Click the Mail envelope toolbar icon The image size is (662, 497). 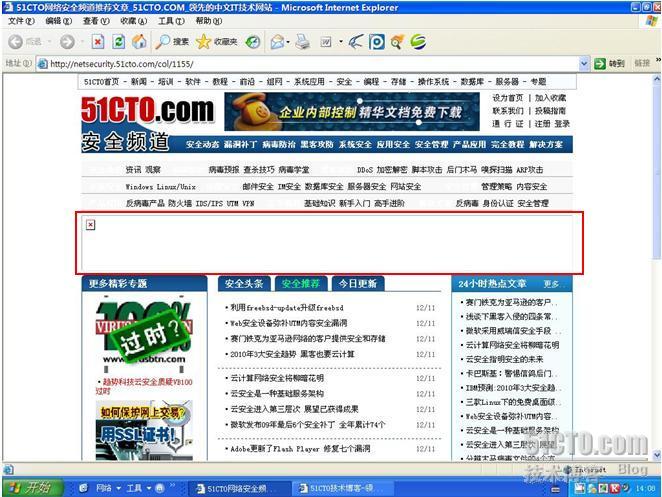click(277, 41)
